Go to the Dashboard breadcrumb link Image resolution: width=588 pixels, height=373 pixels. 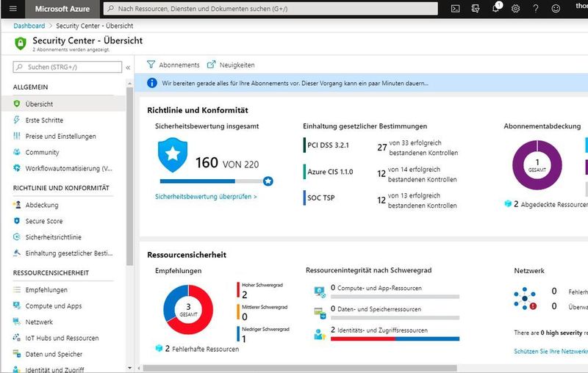click(x=29, y=26)
